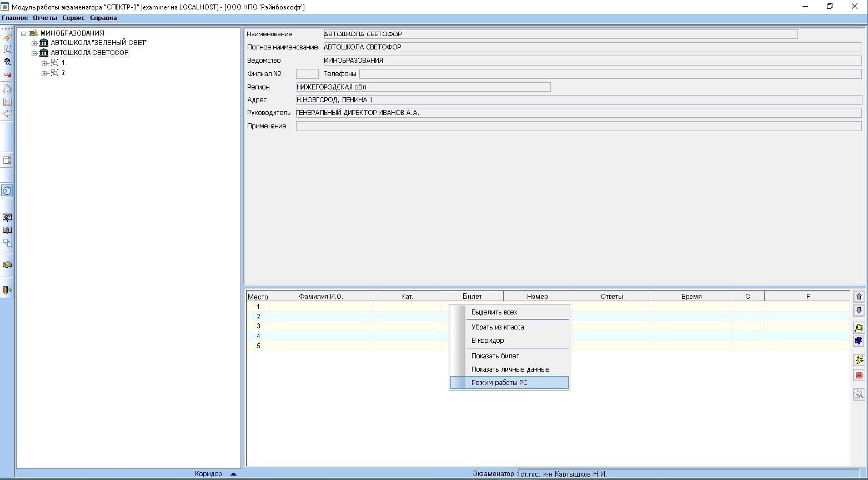Screen dimensions: 868x480
Task: Click the exit door icon in left toolbar
Action: tap(7, 290)
